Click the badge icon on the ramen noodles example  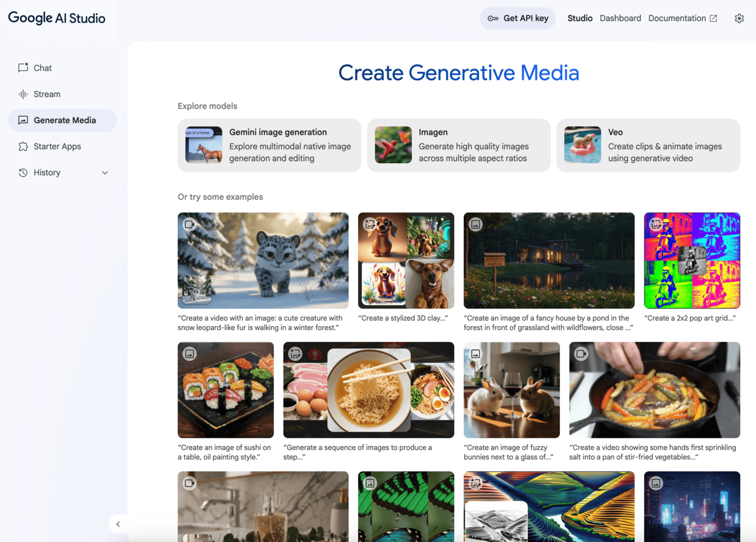pos(295,354)
